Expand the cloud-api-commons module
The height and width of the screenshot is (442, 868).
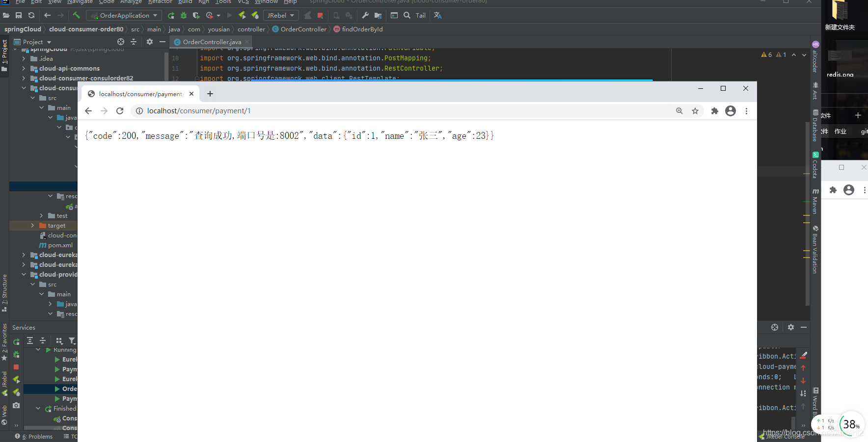pyautogui.click(x=24, y=68)
